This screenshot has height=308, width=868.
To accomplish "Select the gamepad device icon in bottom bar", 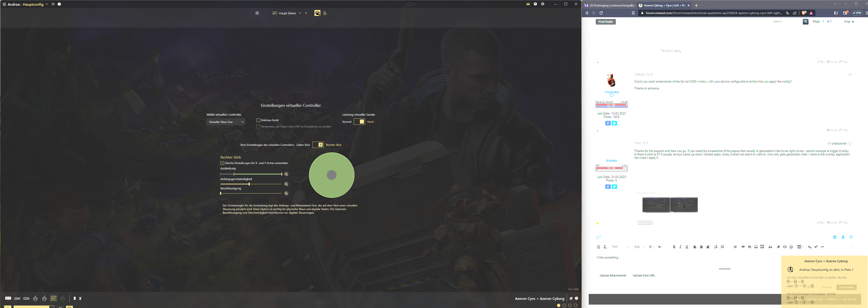I will [8, 298].
